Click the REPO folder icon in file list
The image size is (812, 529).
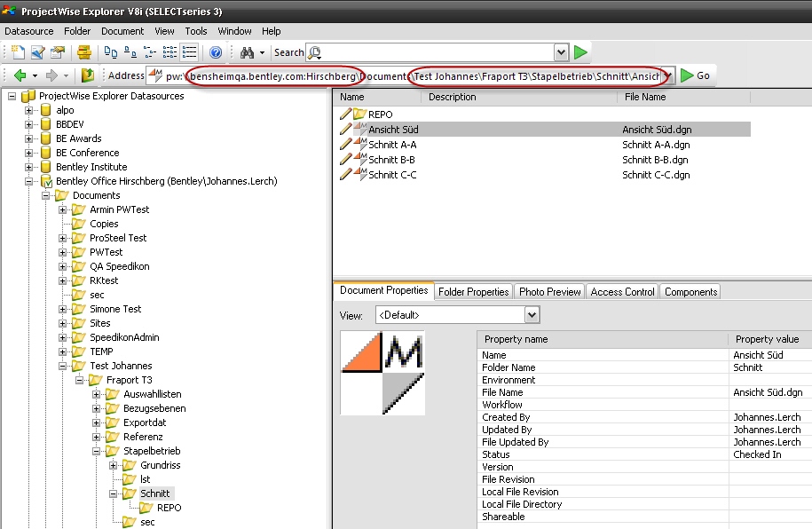pyautogui.click(x=360, y=114)
